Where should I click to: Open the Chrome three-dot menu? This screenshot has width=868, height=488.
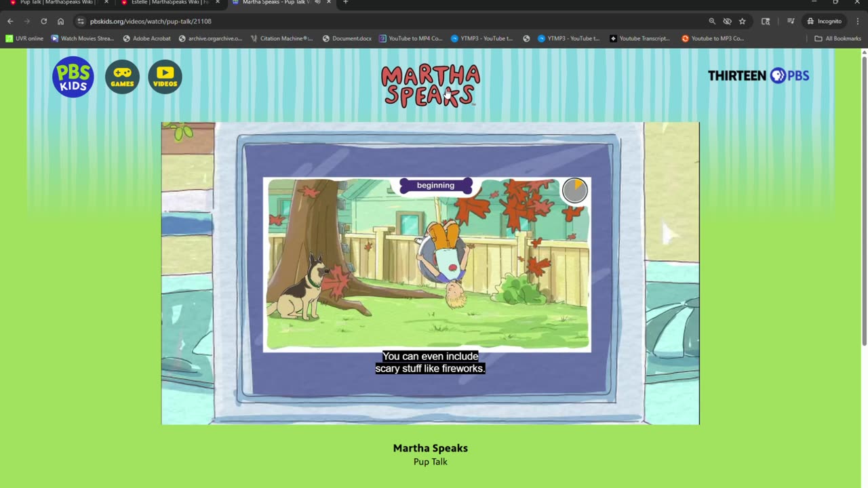point(858,21)
